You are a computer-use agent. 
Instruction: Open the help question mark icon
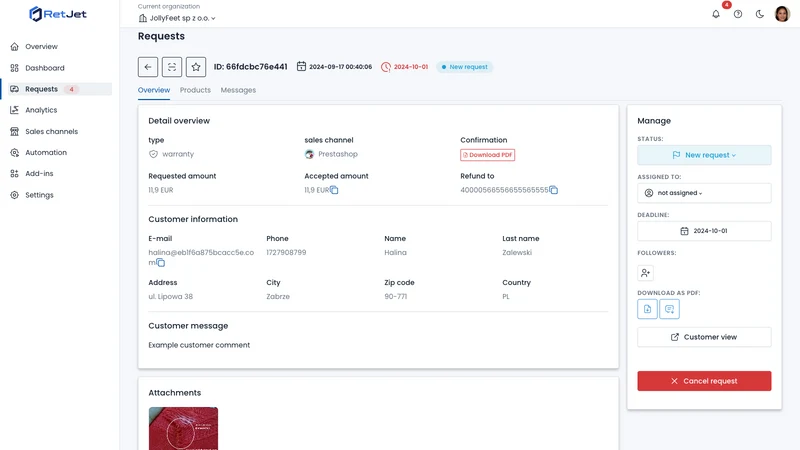point(738,14)
